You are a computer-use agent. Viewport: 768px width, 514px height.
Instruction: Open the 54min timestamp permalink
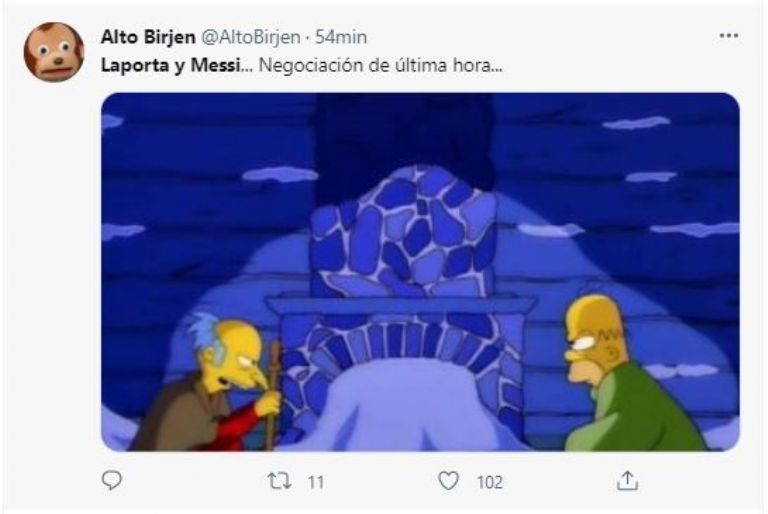click(x=341, y=37)
